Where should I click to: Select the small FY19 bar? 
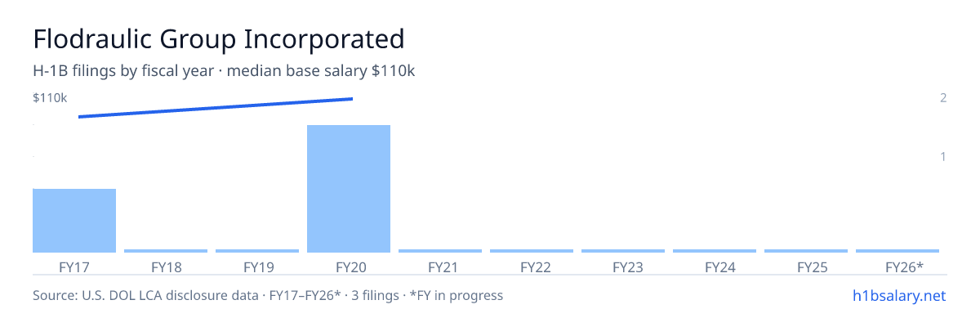tap(257, 250)
